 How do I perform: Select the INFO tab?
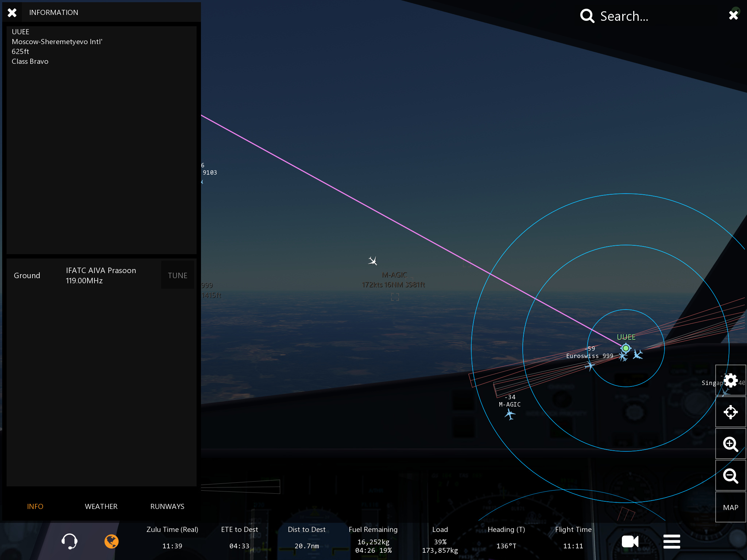(35, 506)
